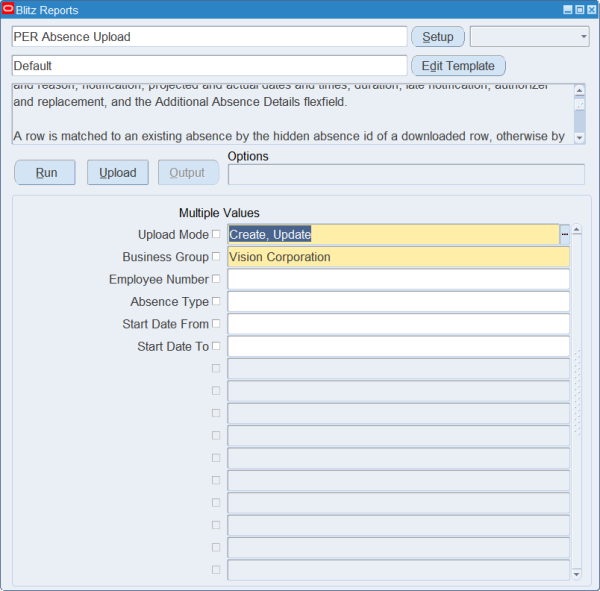Click the Multiple Values column heading
The height and width of the screenshot is (591, 600).
219,213
